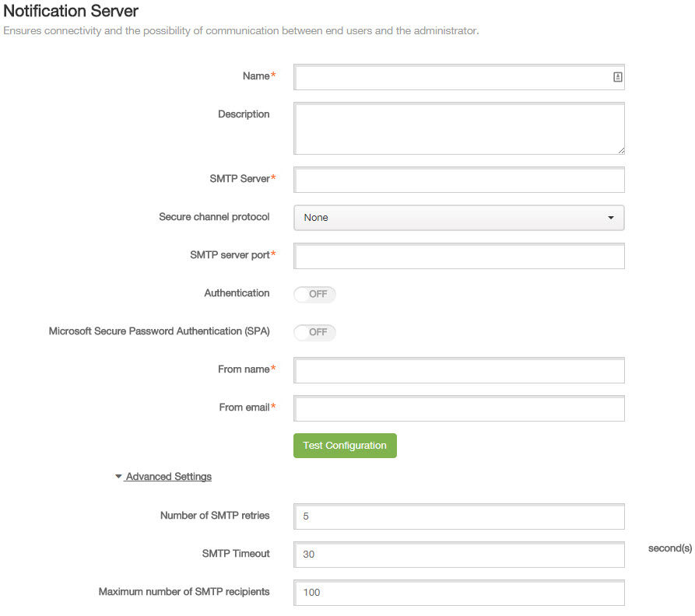Click the Description resize handle corner
Image resolution: width=695 pixels, height=616 pixels.
click(x=621, y=151)
